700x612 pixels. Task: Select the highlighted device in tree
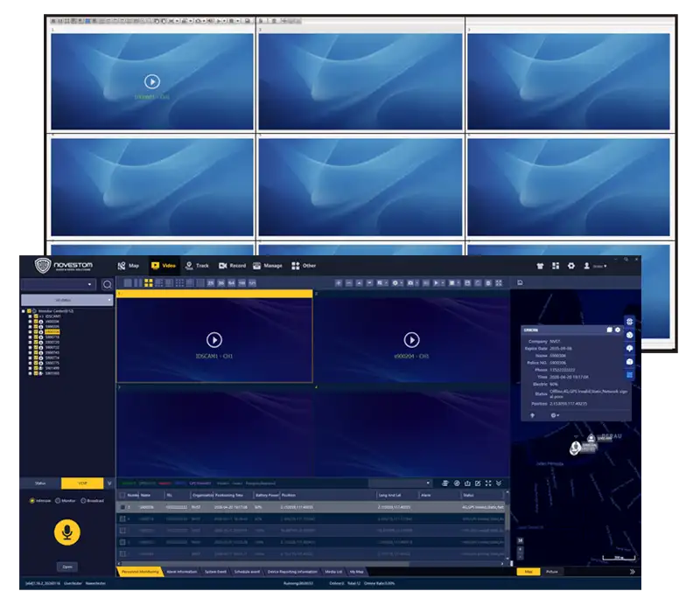52,332
